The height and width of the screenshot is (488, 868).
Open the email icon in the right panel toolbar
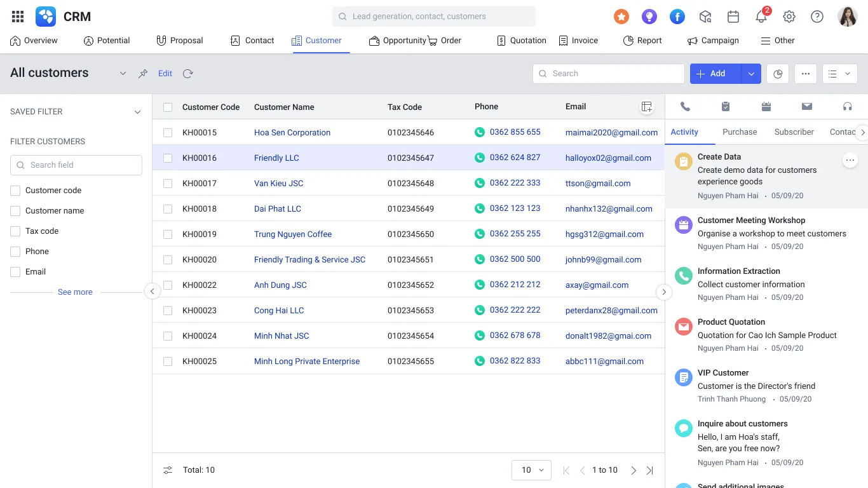pos(807,106)
